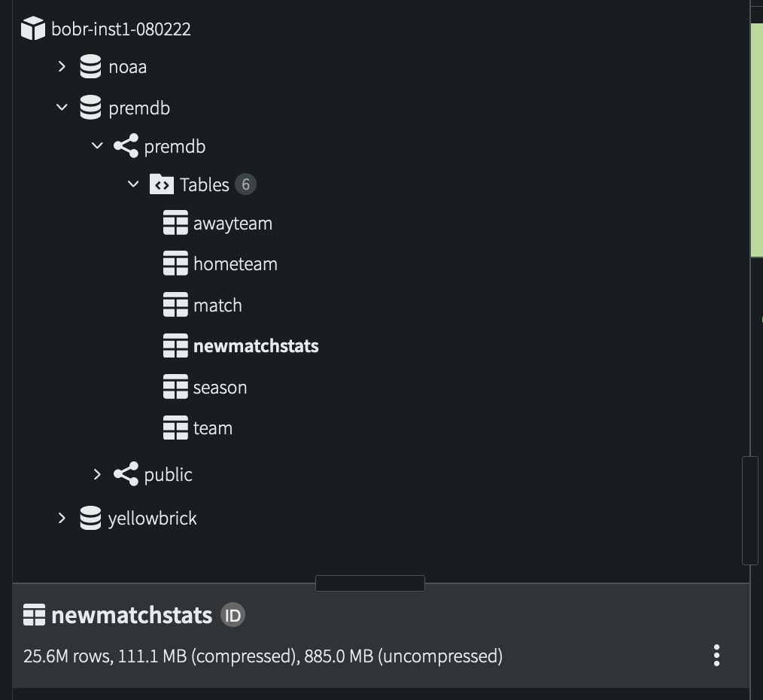Click the bobr-inst1-080222 instance cube icon
Viewport: 763px width, 700px height.
tap(33, 29)
